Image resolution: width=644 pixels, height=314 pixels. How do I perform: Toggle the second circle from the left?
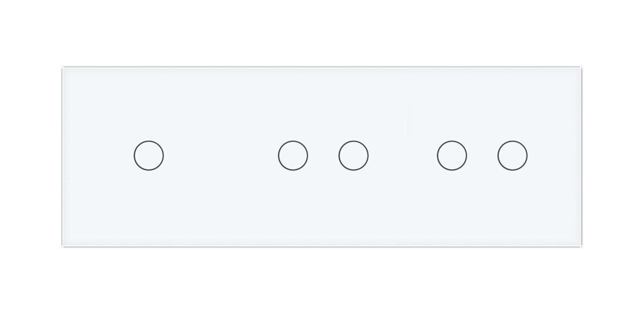(x=293, y=156)
